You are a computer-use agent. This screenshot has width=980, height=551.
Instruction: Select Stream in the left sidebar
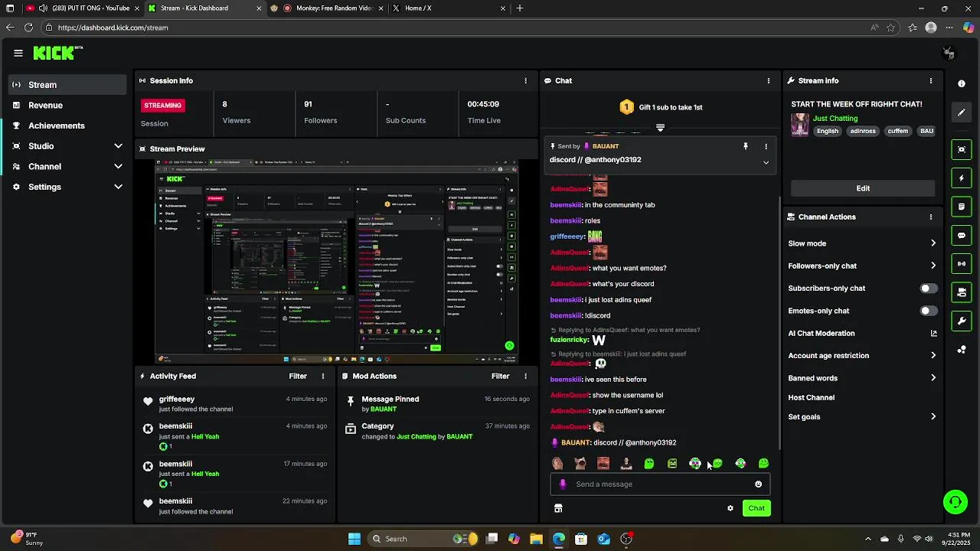click(x=67, y=85)
